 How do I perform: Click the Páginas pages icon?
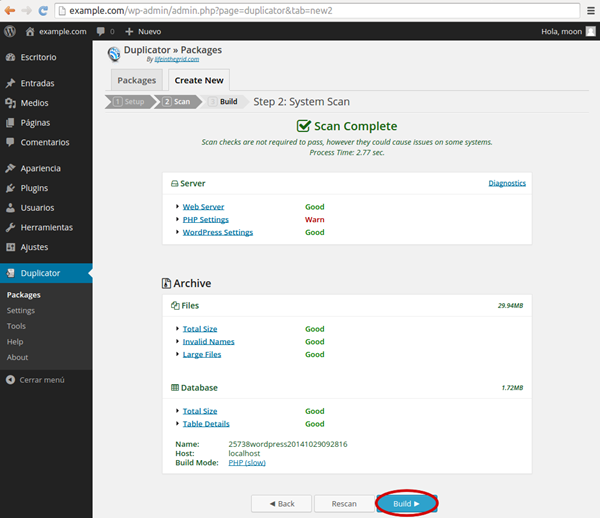(10, 123)
